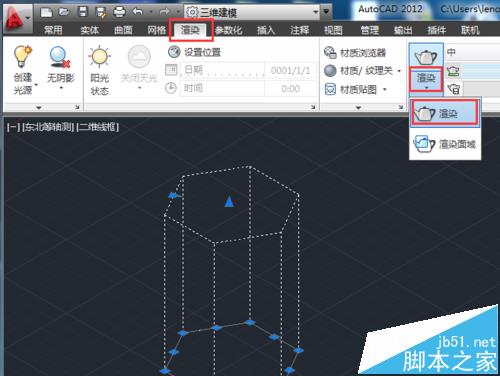This screenshot has height=376, width=500.
Task: Create a new drawing from quick access toolbar
Action: [x=46, y=12]
